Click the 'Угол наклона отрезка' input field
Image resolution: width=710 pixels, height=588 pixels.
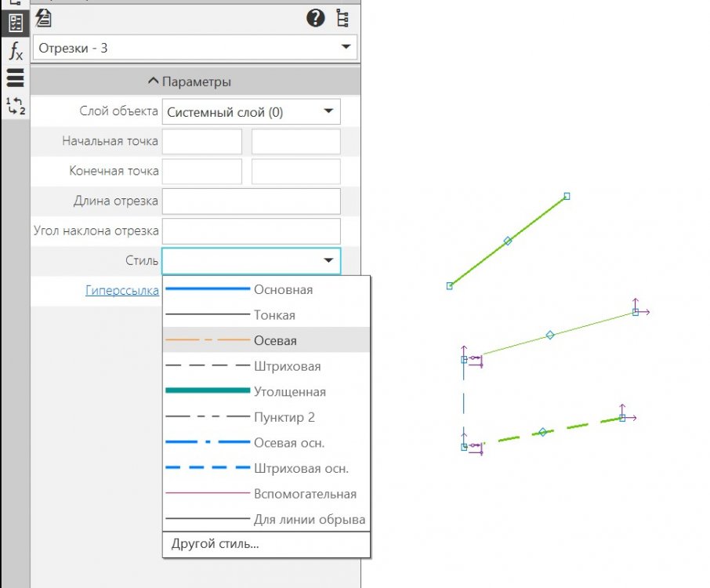251,231
